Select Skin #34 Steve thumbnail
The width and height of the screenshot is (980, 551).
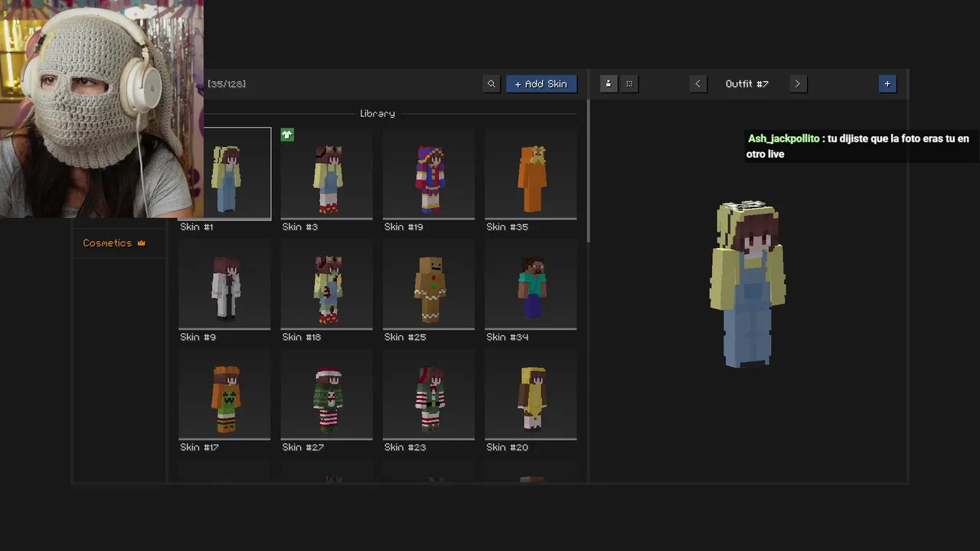click(x=531, y=284)
